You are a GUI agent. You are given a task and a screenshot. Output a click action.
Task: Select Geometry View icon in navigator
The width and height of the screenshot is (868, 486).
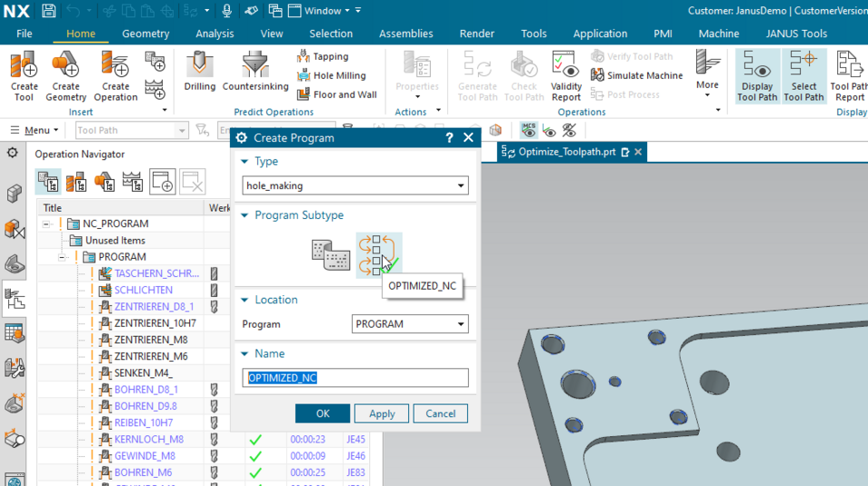pos(105,182)
